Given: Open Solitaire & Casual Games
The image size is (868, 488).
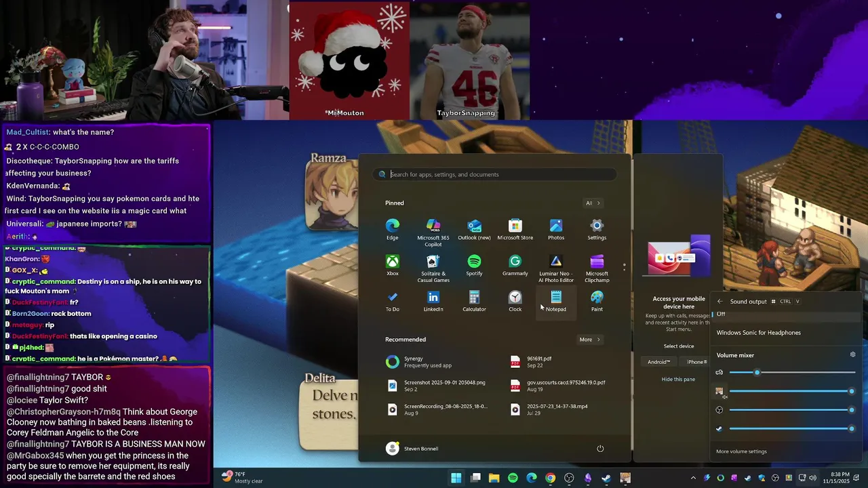Looking at the screenshot, I should pyautogui.click(x=433, y=268).
